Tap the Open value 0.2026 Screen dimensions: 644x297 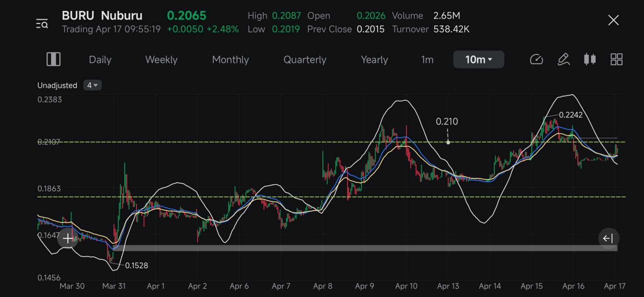371,16
